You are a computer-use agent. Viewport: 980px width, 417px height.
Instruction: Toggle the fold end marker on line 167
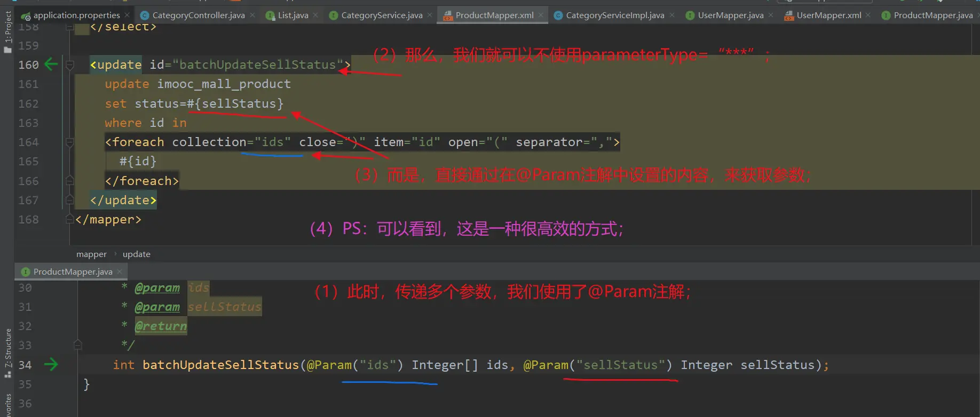coord(69,200)
